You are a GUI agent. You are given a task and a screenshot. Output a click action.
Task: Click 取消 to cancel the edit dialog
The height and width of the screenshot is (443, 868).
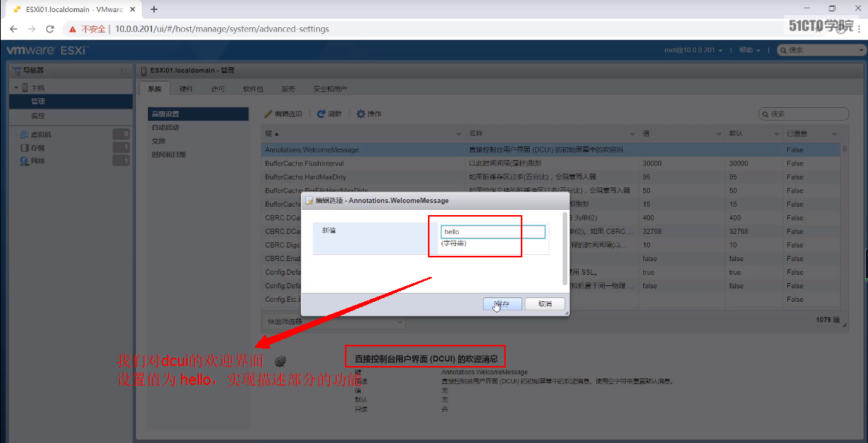pyautogui.click(x=545, y=304)
